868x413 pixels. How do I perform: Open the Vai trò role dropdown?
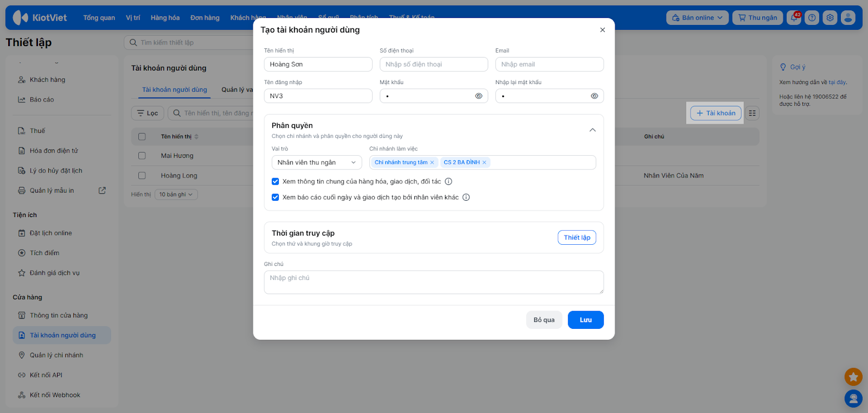316,162
